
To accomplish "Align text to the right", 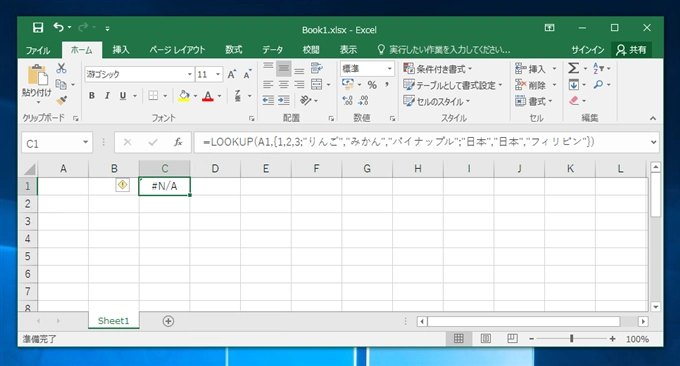I will tap(299, 84).
